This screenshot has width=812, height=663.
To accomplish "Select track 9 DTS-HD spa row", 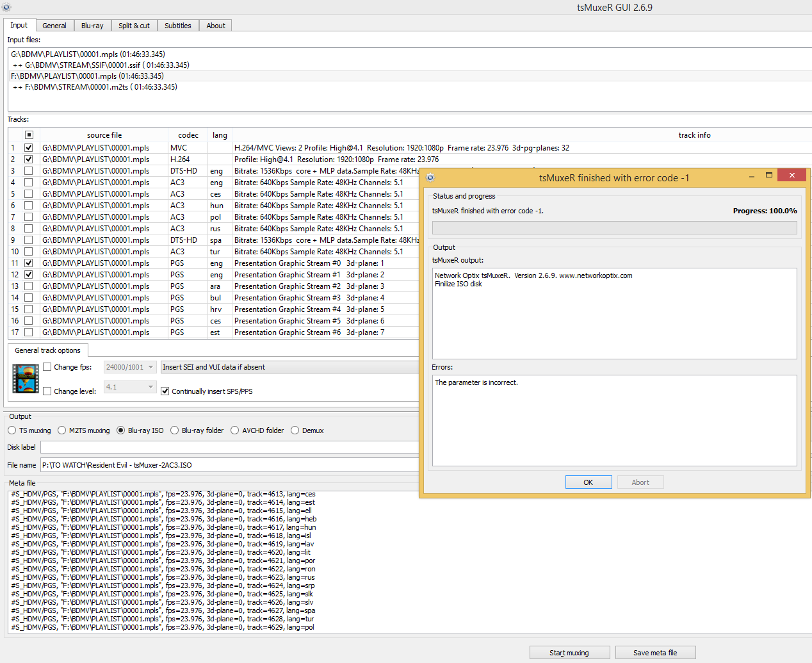I will point(214,240).
